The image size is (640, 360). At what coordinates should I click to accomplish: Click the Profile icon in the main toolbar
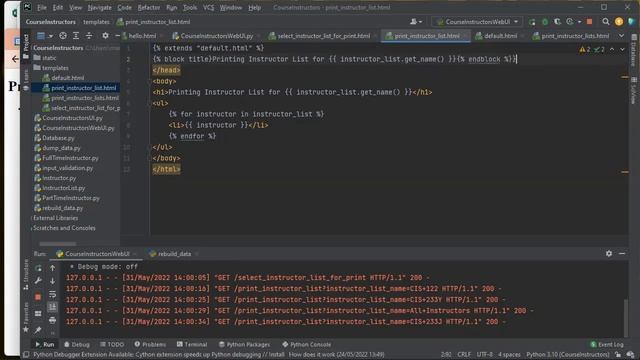[x=570, y=22]
